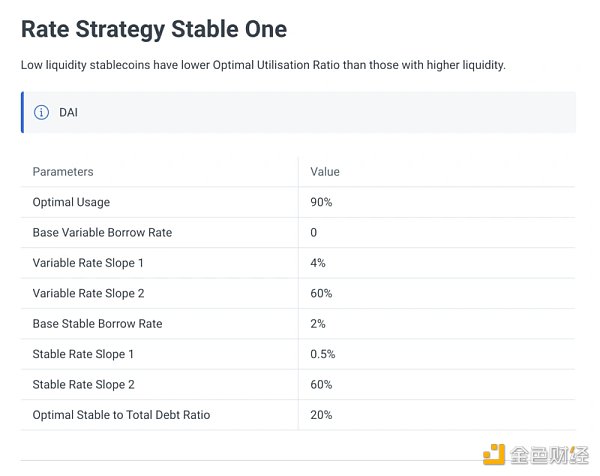Click the Value column header
600x476 pixels.
(325, 172)
